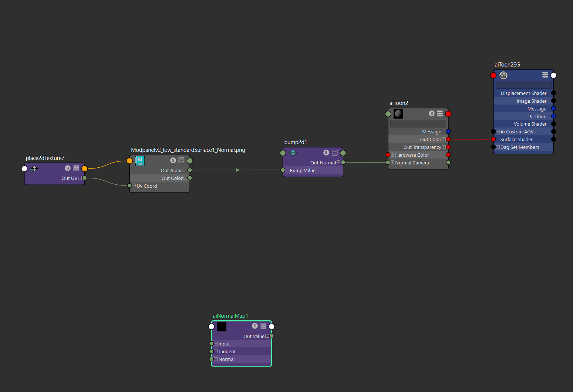Click the S swatch icon on the file texture node
This screenshot has height=392, width=573.
click(x=173, y=160)
